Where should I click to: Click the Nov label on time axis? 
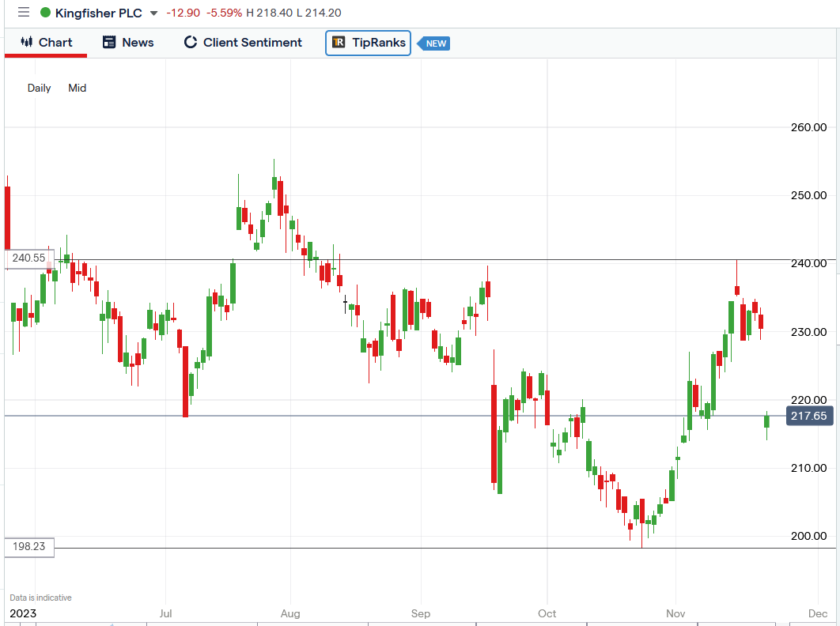(675, 613)
